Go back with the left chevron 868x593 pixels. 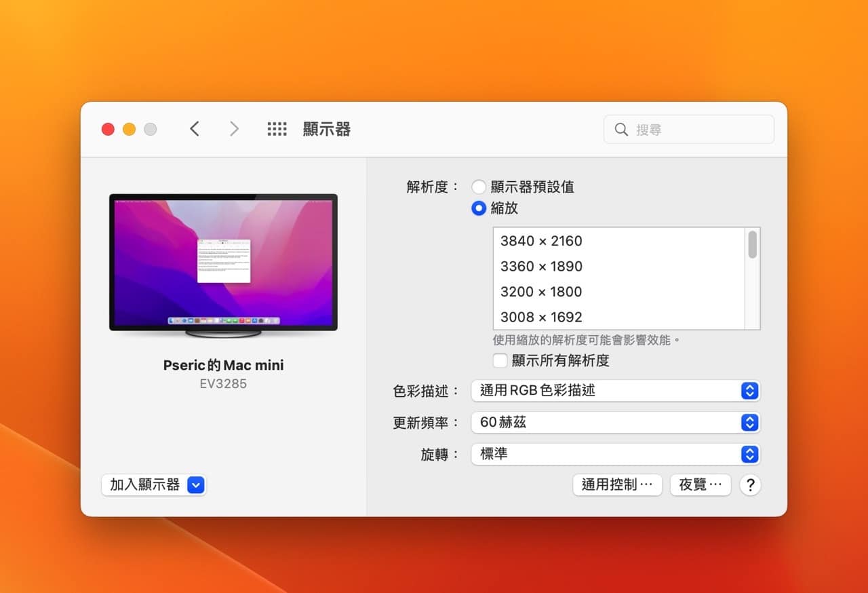pos(195,129)
